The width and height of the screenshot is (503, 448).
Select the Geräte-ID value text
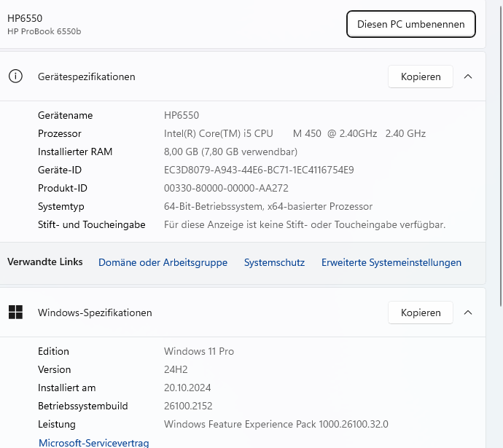click(x=259, y=170)
